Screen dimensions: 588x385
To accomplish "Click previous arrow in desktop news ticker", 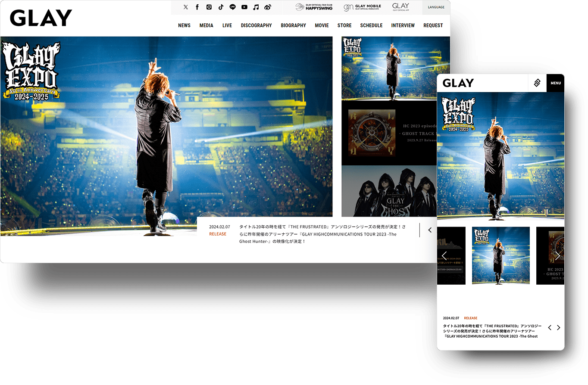I will tap(430, 230).
